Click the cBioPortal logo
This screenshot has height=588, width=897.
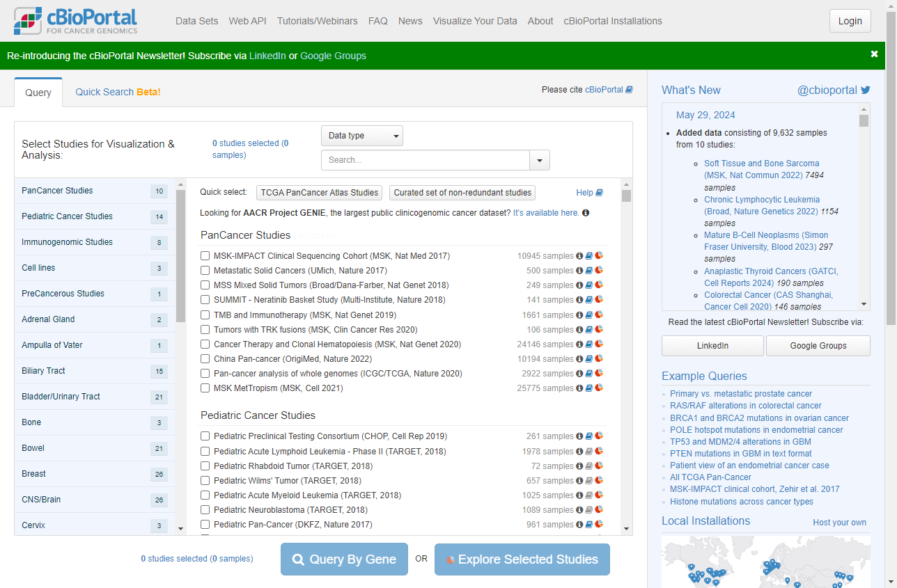click(x=75, y=21)
